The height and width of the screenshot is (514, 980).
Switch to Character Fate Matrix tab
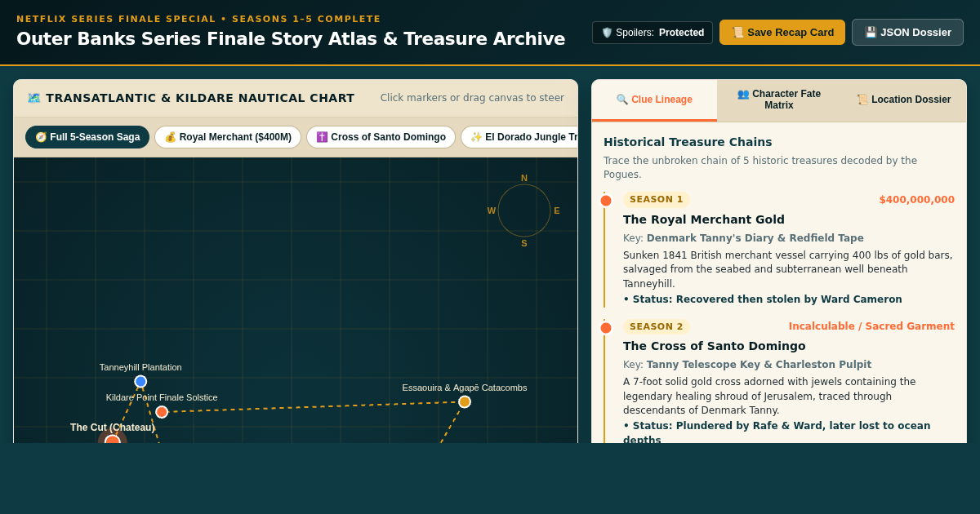[779, 100]
